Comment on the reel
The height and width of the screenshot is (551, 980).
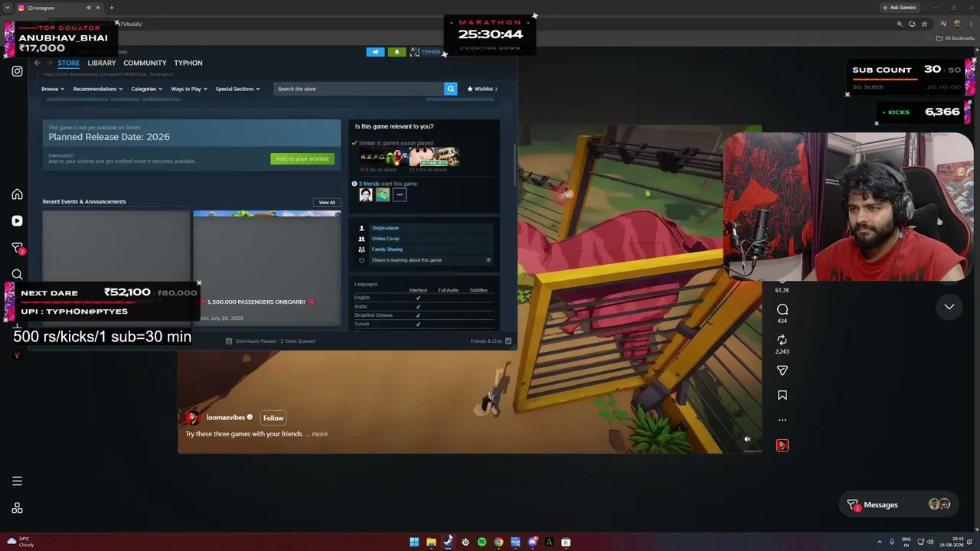[x=782, y=309]
